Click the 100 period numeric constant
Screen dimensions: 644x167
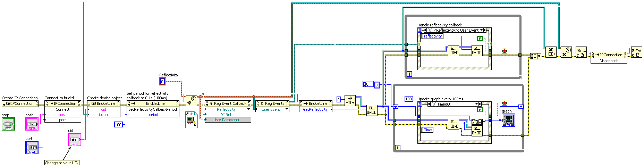[118, 124]
